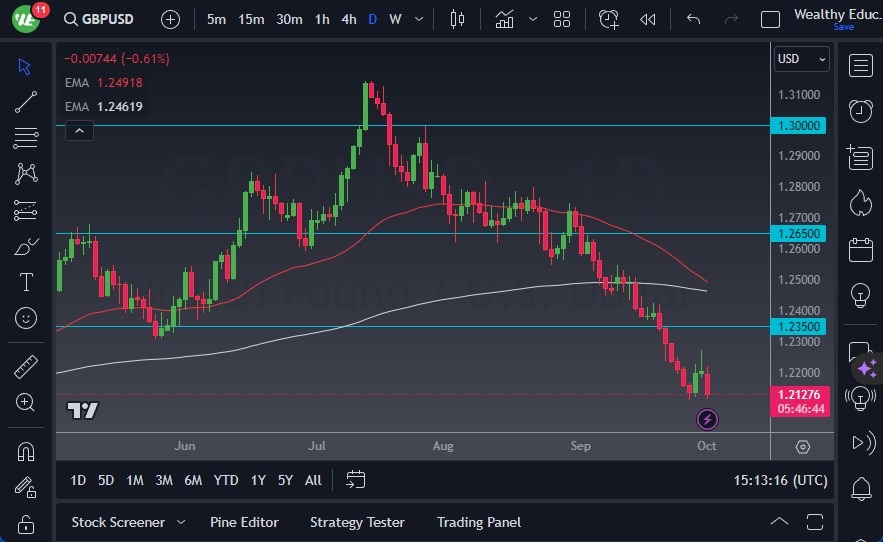Toggle Lock all drawing tools
This screenshot has height=542, width=883.
point(26,523)
